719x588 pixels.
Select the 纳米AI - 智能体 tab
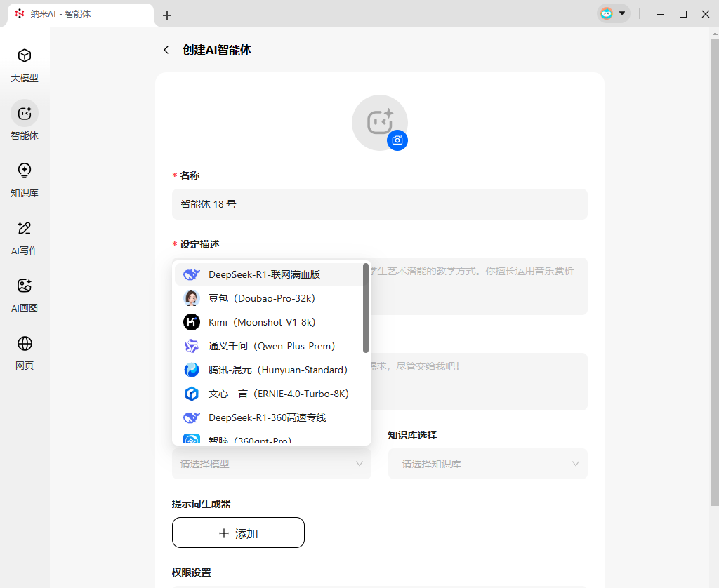81,14
